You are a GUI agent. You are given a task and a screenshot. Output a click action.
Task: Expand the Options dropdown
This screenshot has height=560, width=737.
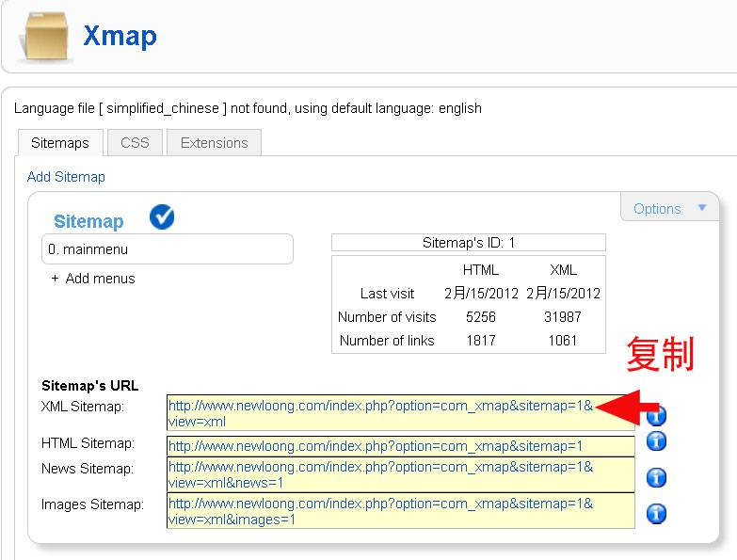[669, 209]
